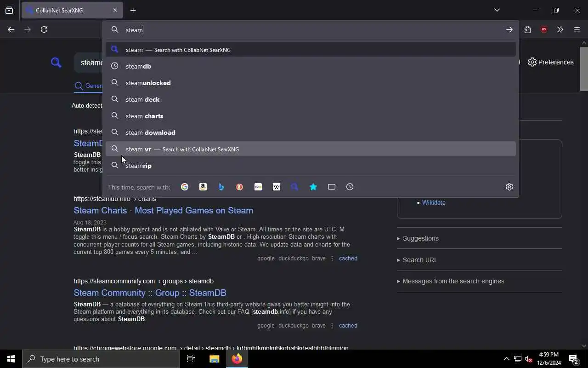
Task: Click the page vertical scrollbar thumb
Action: coord(584,69)
